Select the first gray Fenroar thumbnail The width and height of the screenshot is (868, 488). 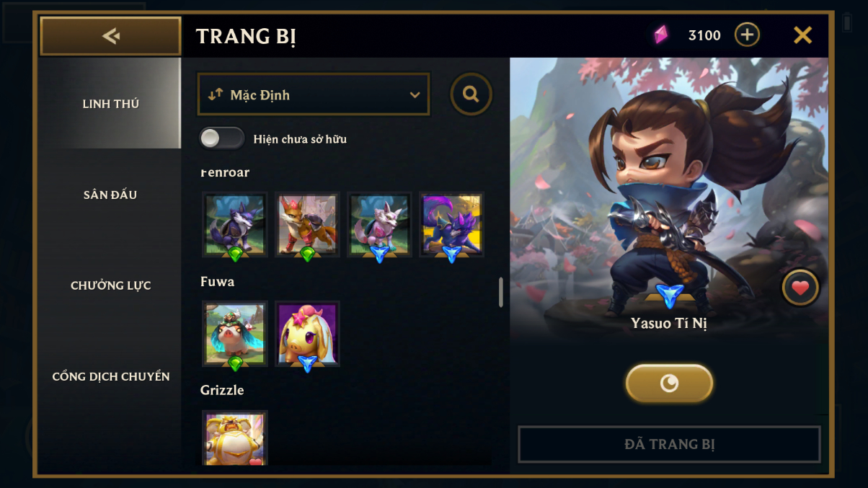point(235,225)
